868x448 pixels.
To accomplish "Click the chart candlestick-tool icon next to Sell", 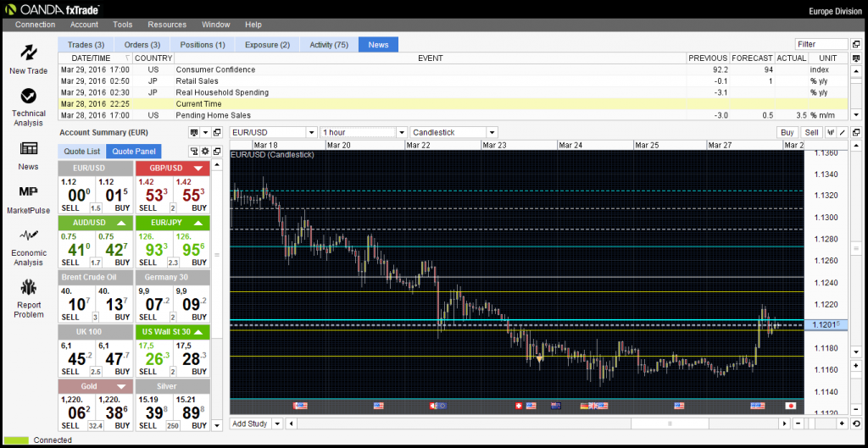I will click(831, 133).
